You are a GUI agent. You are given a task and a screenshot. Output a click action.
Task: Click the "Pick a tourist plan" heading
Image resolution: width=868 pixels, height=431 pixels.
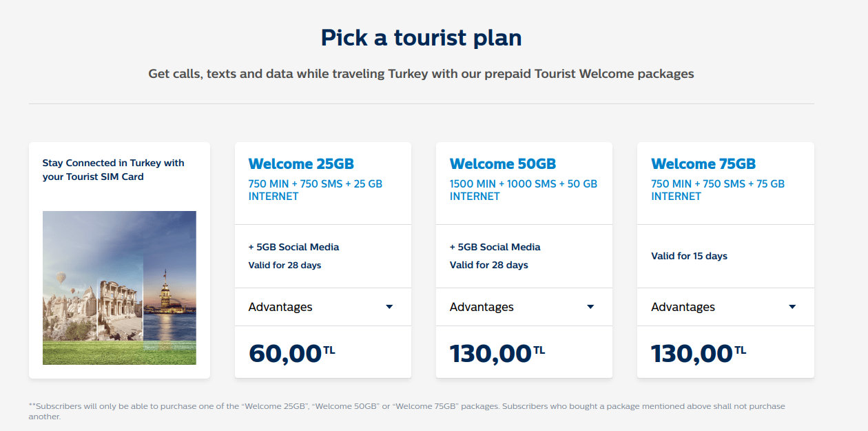click(421, 37)
